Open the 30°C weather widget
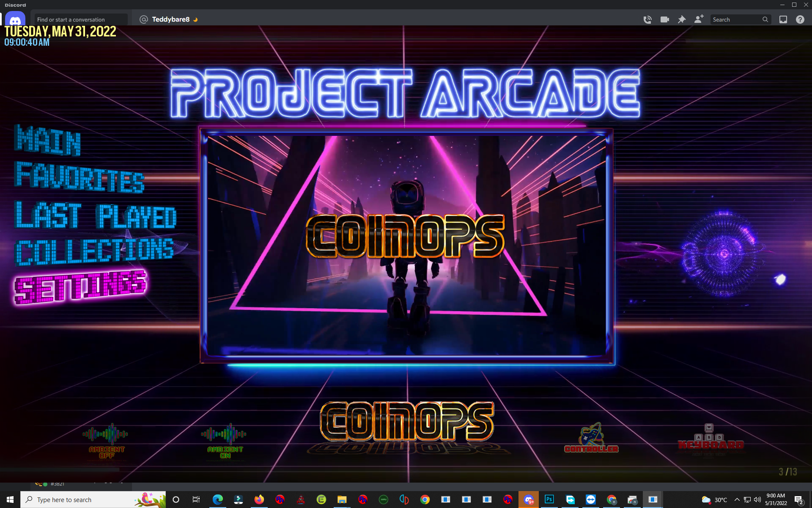The image size is (812, 508). click(714, 500)
